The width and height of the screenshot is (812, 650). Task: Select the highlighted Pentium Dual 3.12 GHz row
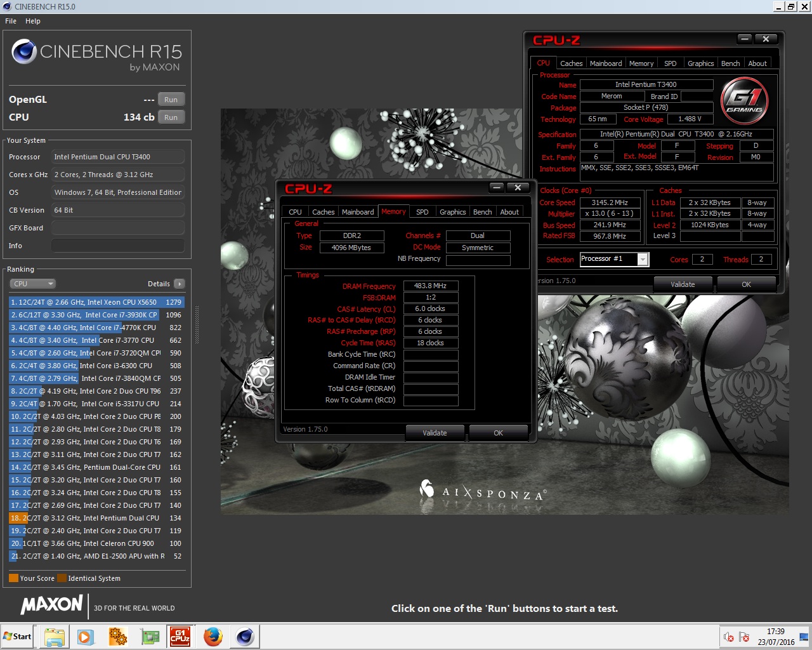click(x=96, y=518)
